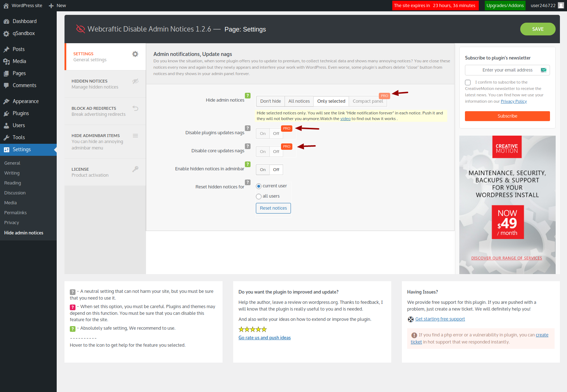Screen dimensions: 567x392
Task: Click the list icon on HIDE ADMINBAR ITEMS
Action: pyautogui.click(x=135, y=136)
